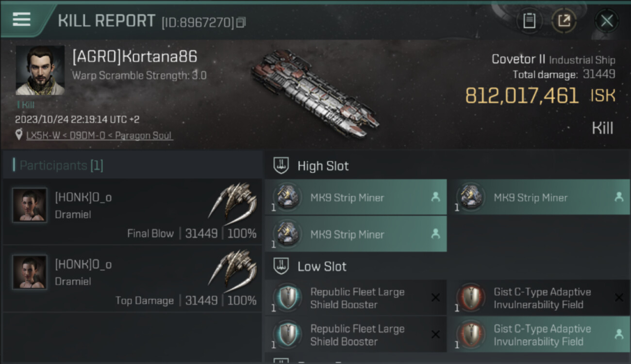Click the Kill label under ISK value
Viewport: 631px width, 364px height.
pos(602,128)
